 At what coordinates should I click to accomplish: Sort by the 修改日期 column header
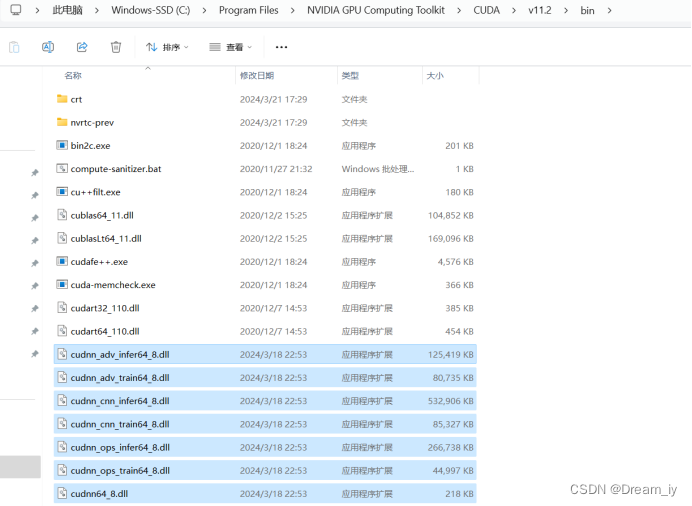click(256, 76)
